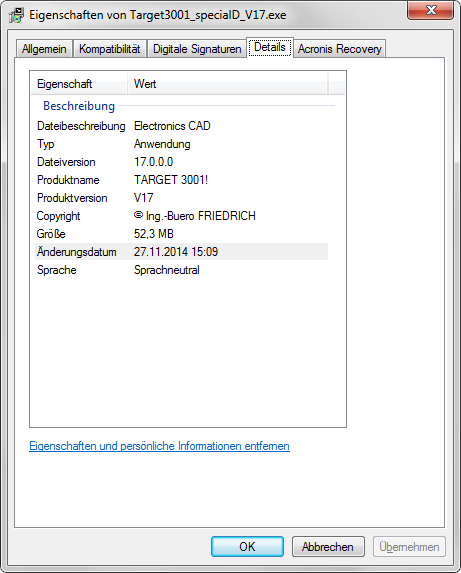Click the value Sprachneutral

click(167, 270)
